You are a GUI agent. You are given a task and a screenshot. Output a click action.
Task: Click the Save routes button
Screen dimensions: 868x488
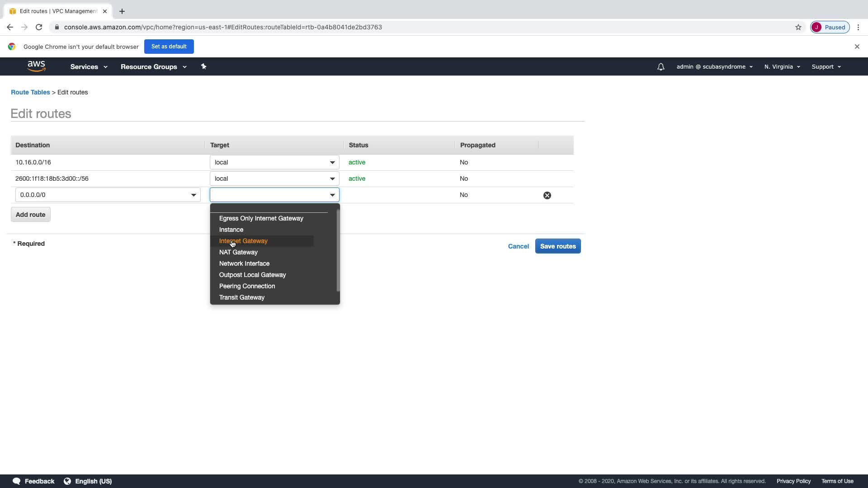[x=557, y=246]
